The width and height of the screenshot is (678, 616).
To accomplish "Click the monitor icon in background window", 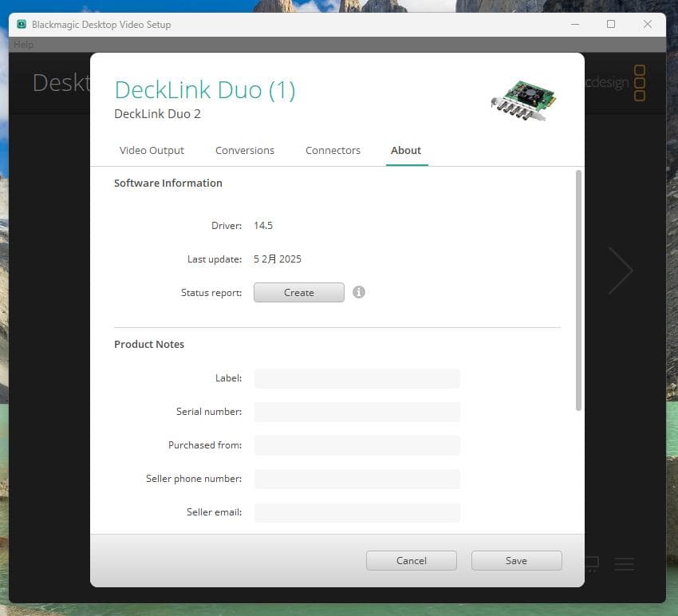I will (x=592, y=564).
